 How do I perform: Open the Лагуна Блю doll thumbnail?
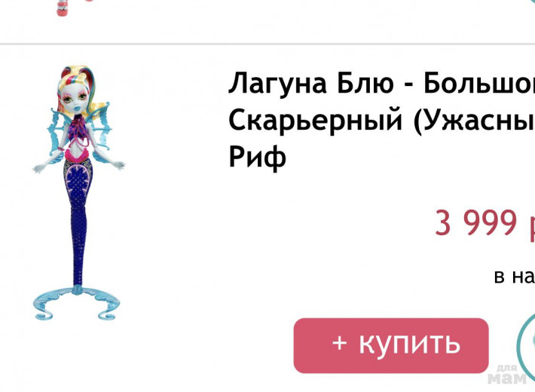pos(79,193)
